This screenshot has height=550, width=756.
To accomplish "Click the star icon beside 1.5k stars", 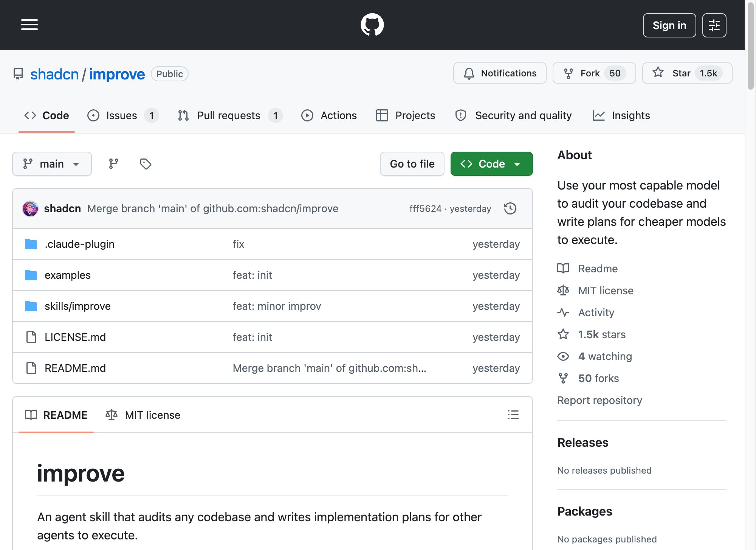I will pyautogui.click(x=563, y=334).
